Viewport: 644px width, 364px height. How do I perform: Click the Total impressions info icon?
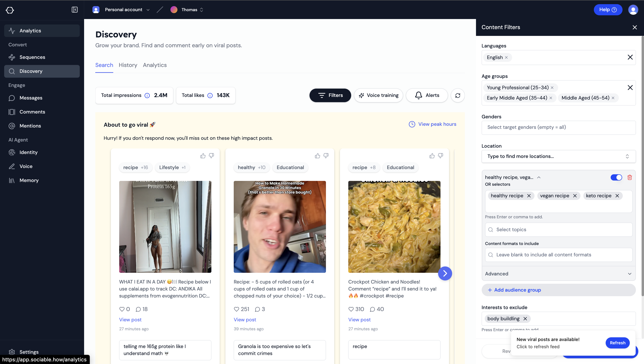[x=147, y=96]
